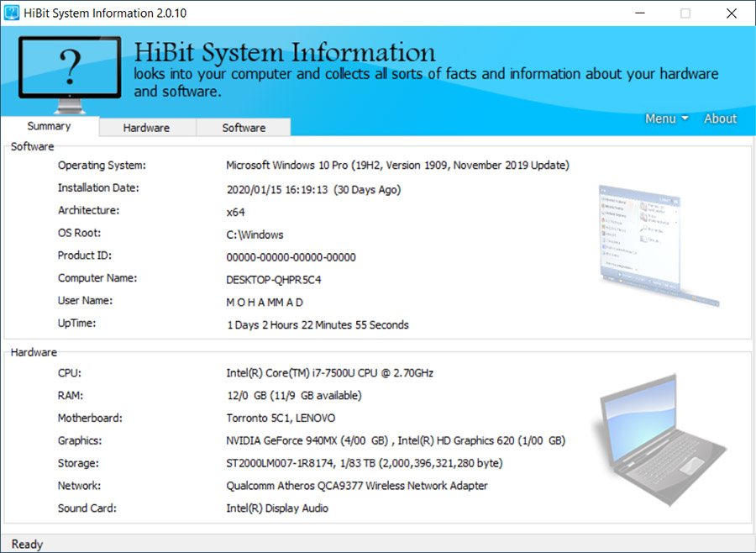The height and width of the screenshot is (553, 756).
Task: Click the Product ID value
Action: tap(291, 257)
